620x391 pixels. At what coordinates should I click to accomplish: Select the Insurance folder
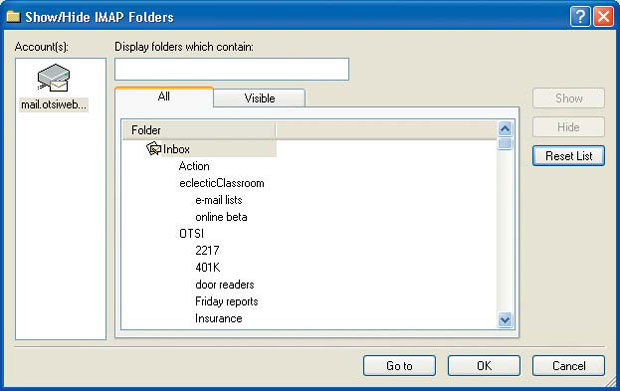(219, 318)
